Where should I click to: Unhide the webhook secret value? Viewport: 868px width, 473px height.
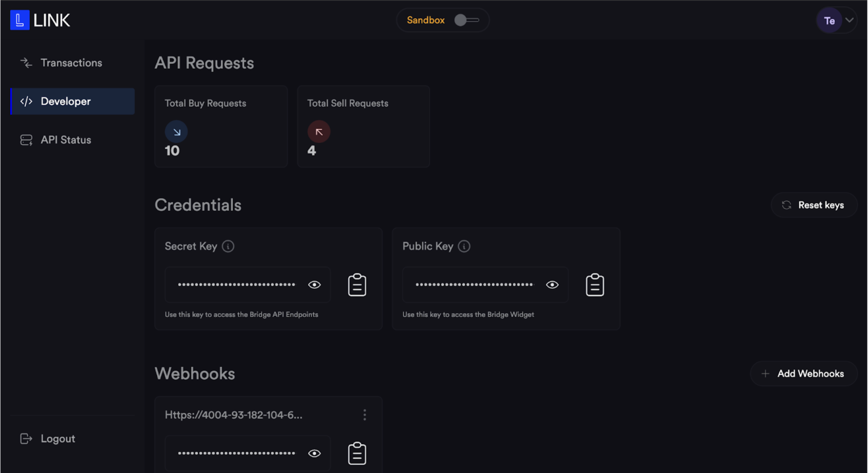coord(315,453)
